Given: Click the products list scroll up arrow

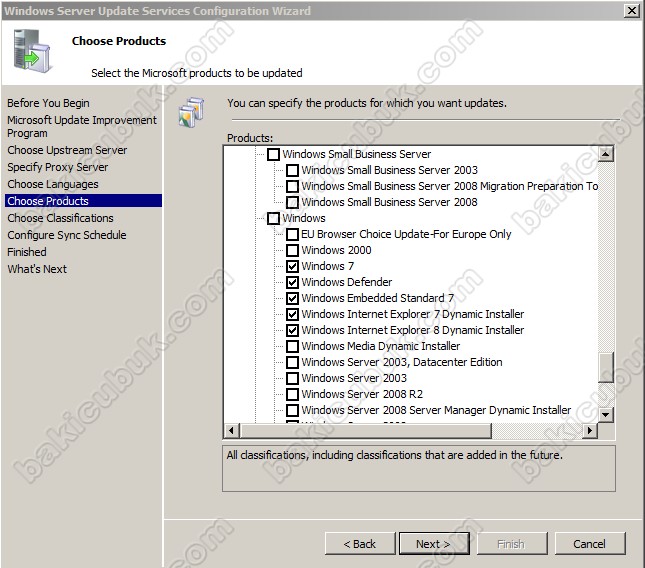Looking at the screenshot, I should click(x=606, y=154).
